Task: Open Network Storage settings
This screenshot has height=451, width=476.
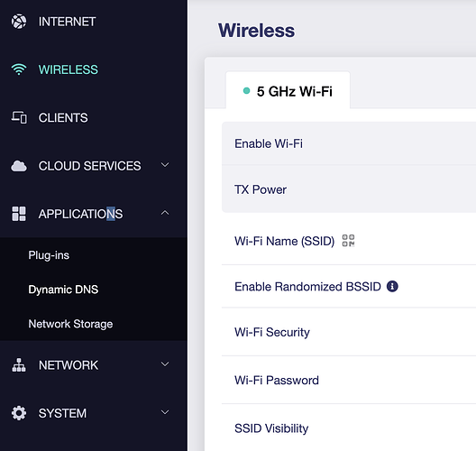Action: pos(70,324)
